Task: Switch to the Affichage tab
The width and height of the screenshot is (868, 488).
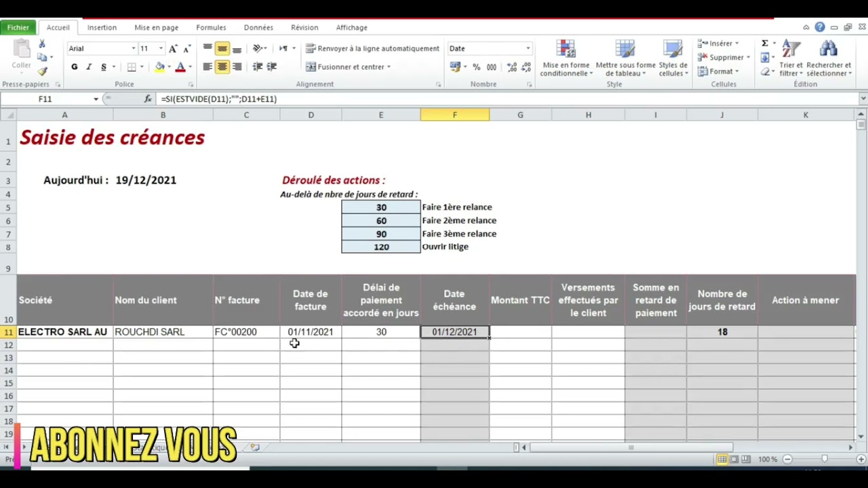Action: (352, 28)
